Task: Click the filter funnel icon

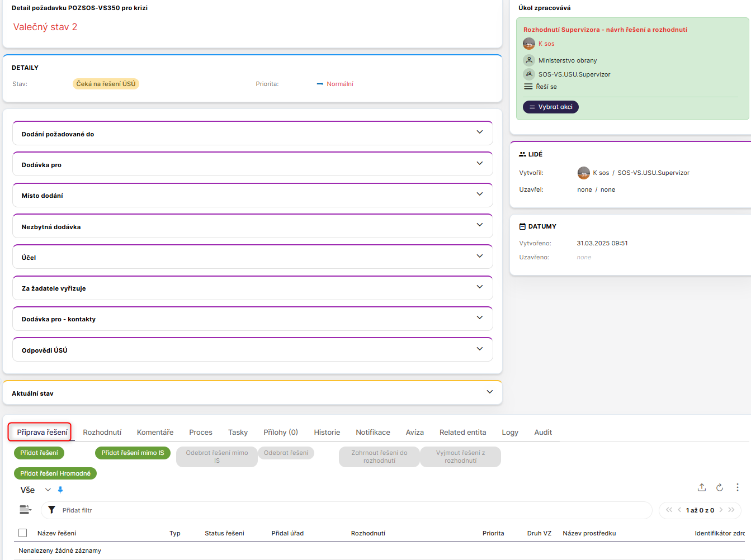Action: coord(51,510)
